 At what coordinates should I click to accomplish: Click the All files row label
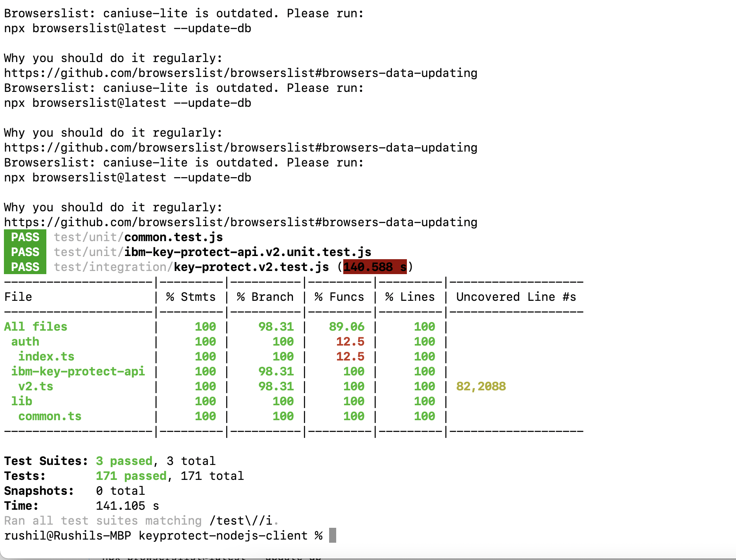(x=36, y=327)
